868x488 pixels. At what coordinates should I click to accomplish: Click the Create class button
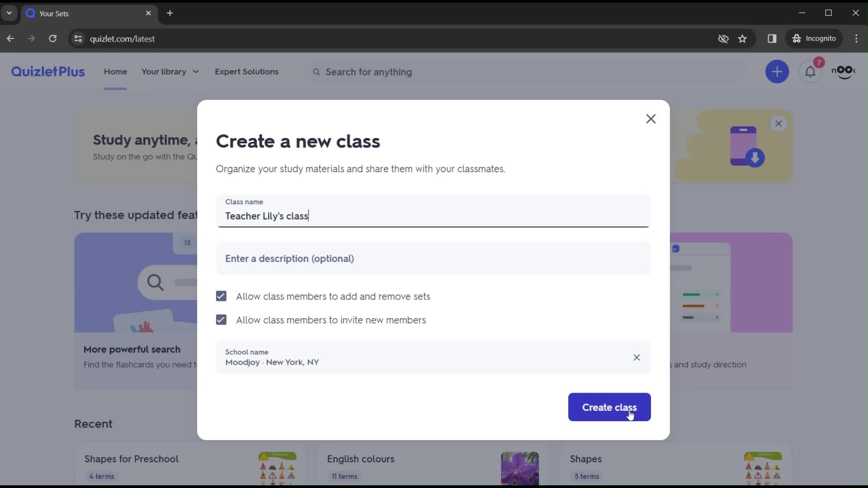pyautogui.click(x=609, y=407)
